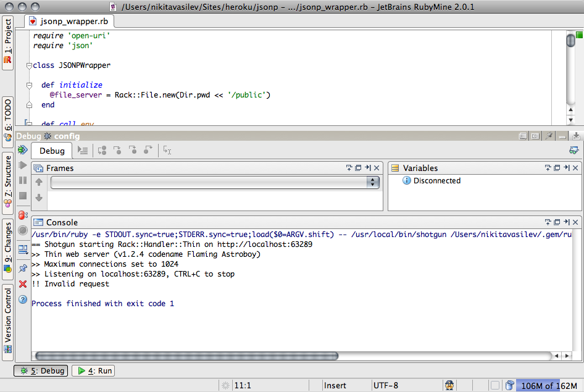Open the 9: Changes side tab
The height and width of the screenshot is (392, 584).
pyautogui.click(x=7, y=248)
